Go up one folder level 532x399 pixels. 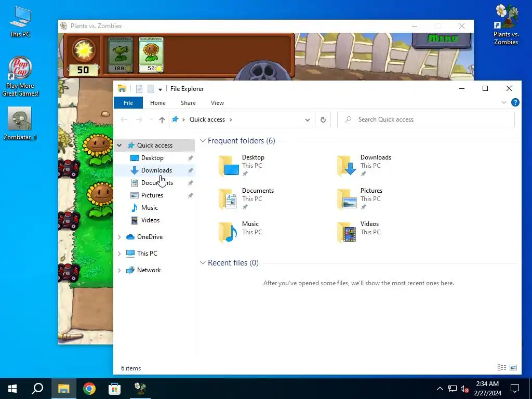tap(162, 120)
